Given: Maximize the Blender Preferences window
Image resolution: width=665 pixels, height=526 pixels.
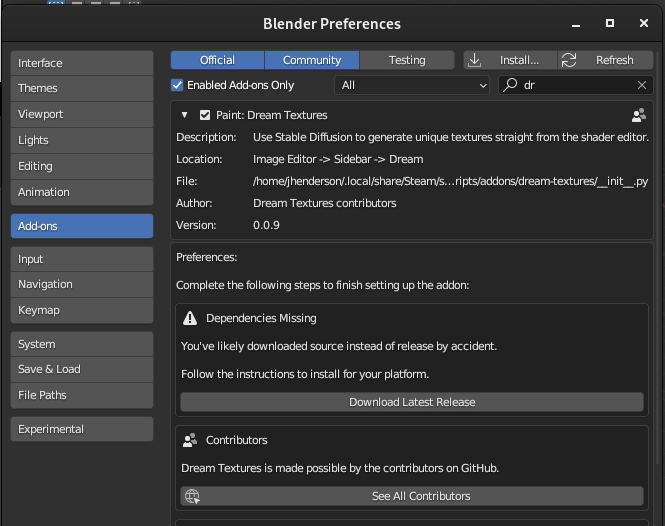Looking at the screenshot, I should tap(610, 23).
